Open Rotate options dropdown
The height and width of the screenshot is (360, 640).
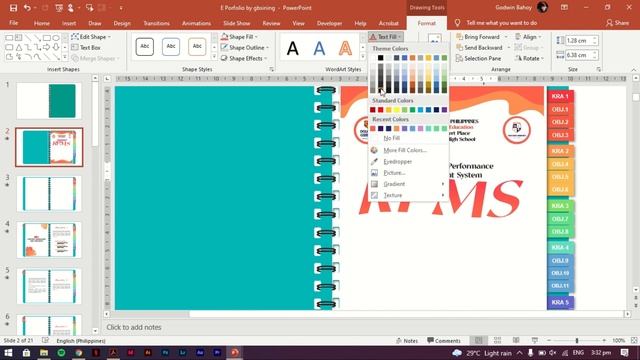point(530,58)
